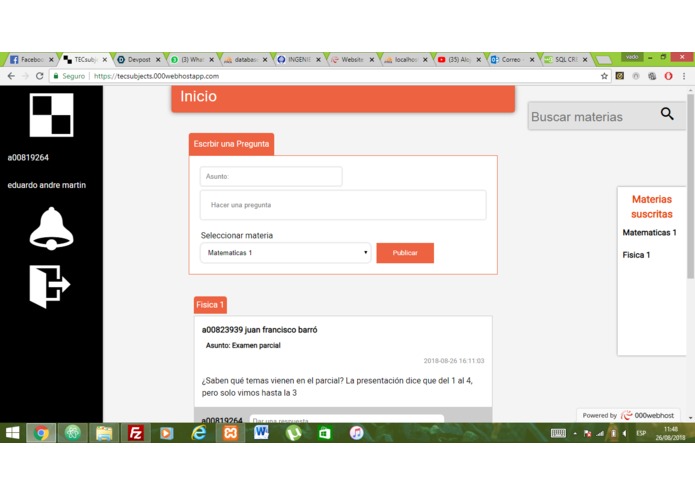This screenshot has width=695, height=494.
Task: Click Powered by 000webhost badge
Action: (628, 415)
